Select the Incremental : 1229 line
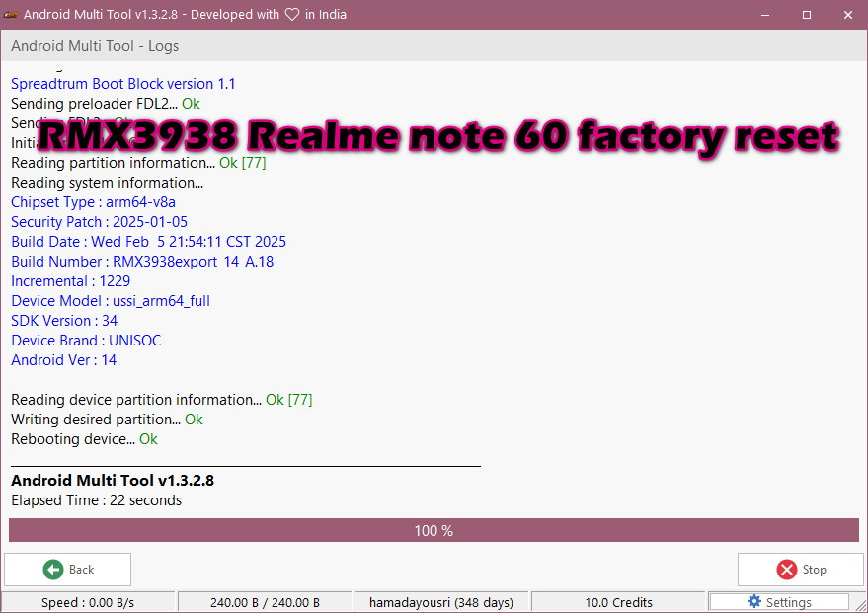The width and height of the screenshot is (868, 613). coord(70,281)
